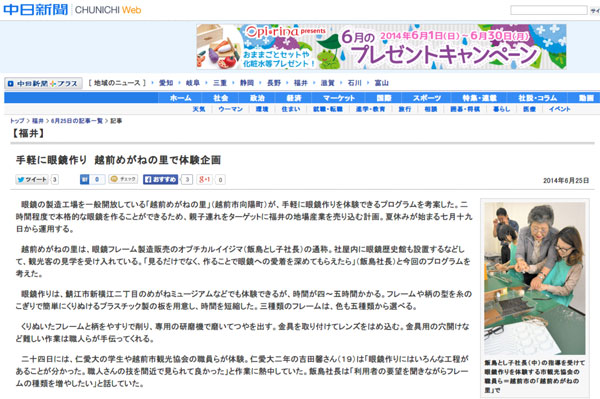The width and height of the screenshot is (600, 399).
Task: Click the Hatena bookmark B! icon
Action: (84, 179)
